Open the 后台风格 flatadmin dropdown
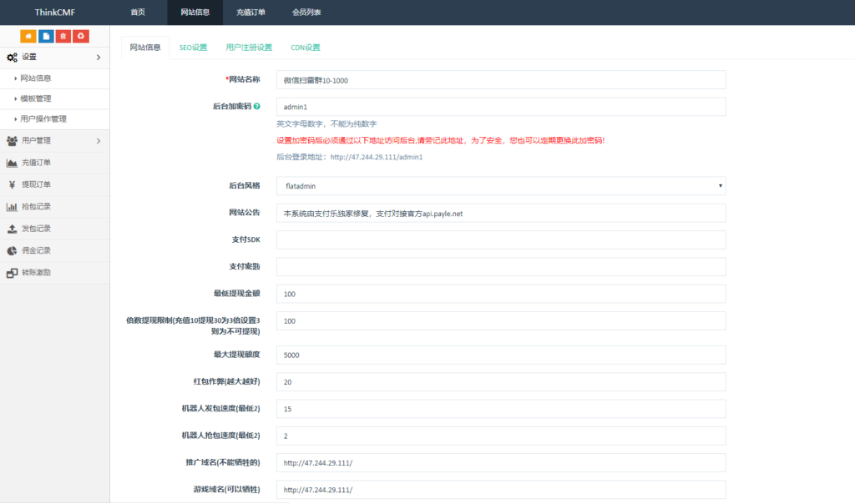The image size is (855, 504). 500,186
